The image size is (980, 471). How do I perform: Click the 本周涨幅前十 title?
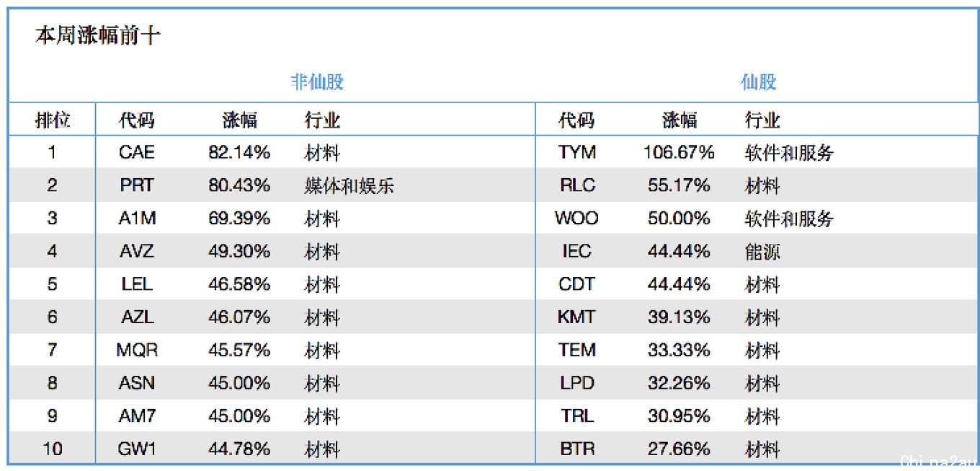pos(98,36)
